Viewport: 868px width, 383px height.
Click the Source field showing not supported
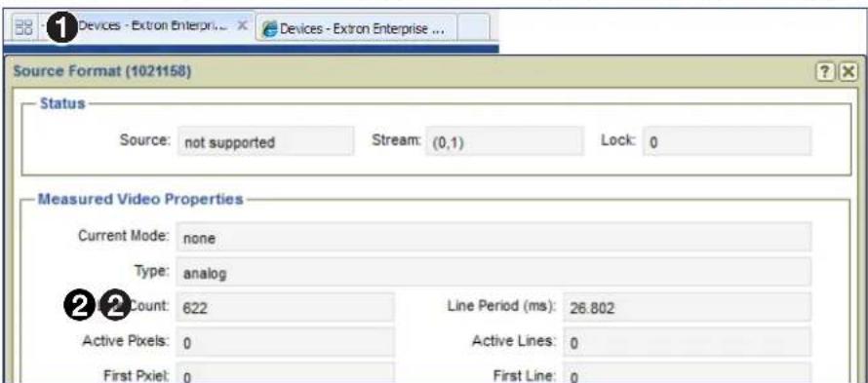(265, 141)
